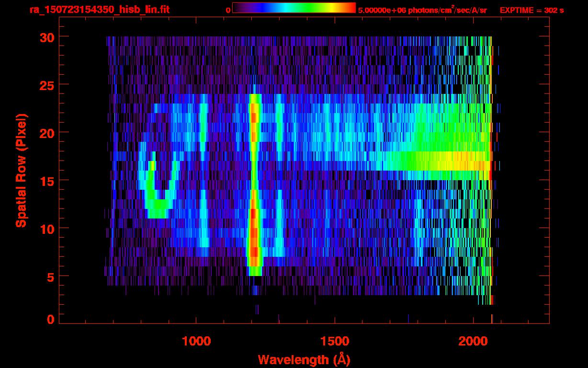Image resolution: width=588 pixels, height=368 pixels.
Task: Select the 5.00000e+06 photons units label
Action: click(x=422, y=10)
